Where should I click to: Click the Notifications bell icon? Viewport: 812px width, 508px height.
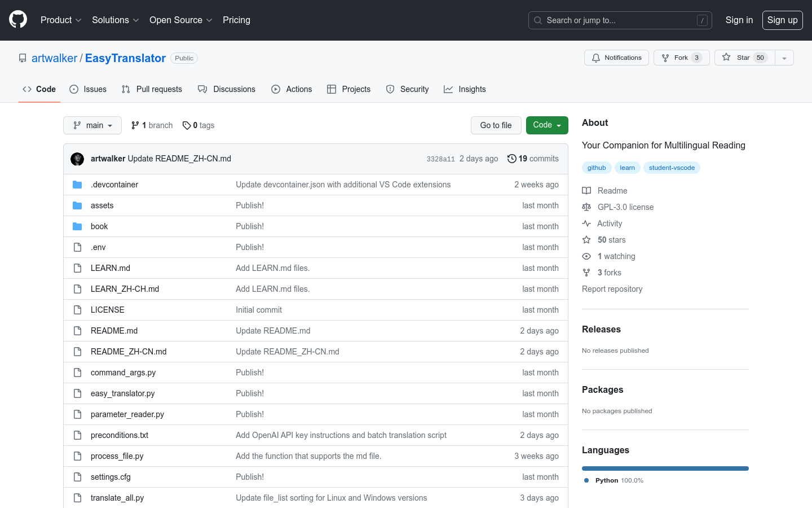pos(596,58)
